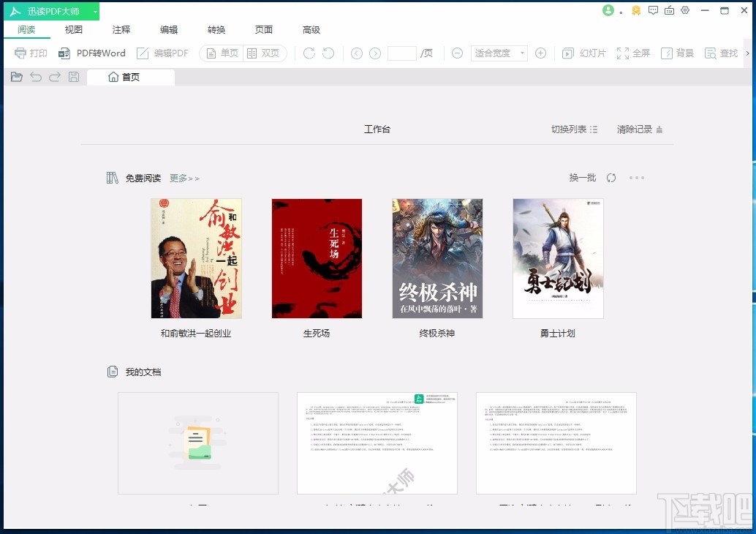Switch to 单页 single page view
The height and width of the screenshot is (534, 756).
(x=222, y=53)
